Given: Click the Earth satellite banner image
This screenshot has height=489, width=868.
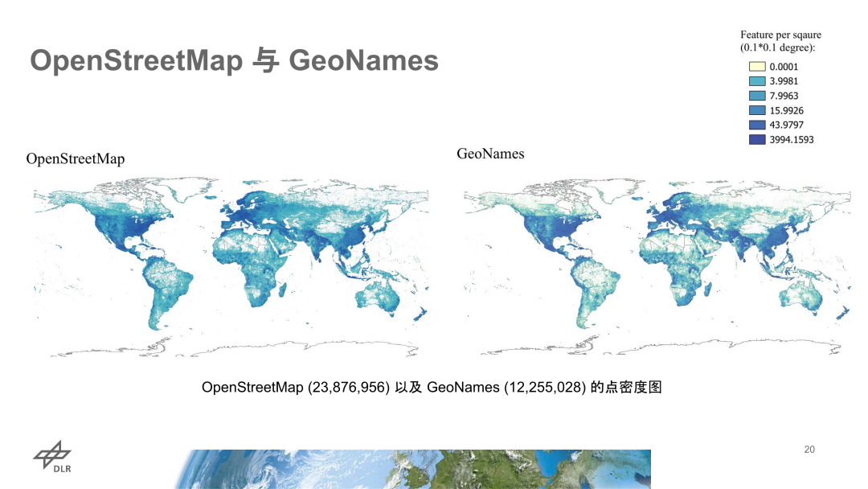Looking at the screenshot, I should [x=412, y=469].
